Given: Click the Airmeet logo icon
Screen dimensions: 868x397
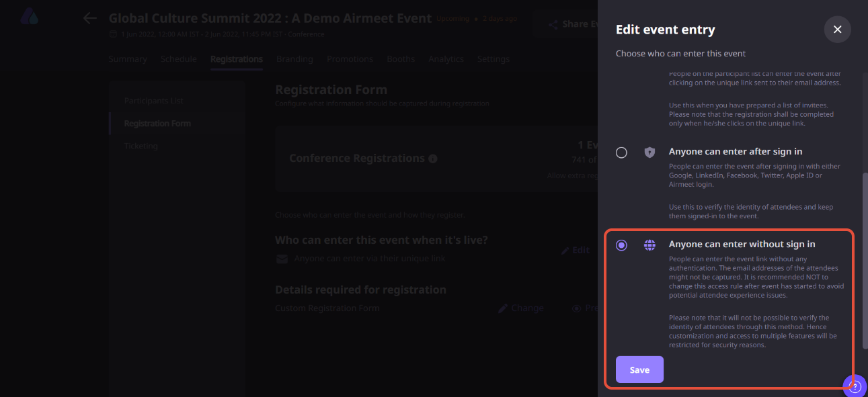Looking at the screenshot, I should coord(29,17).
